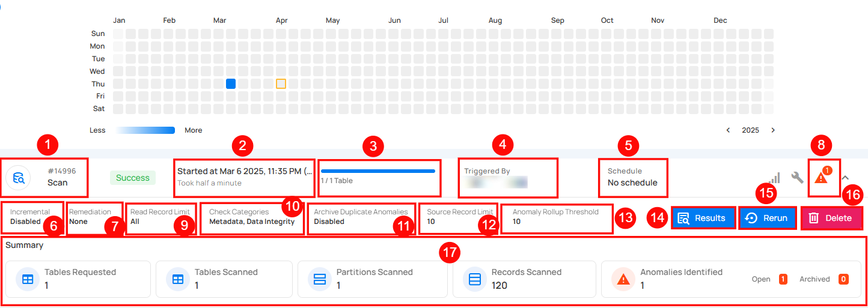Click the Scan operation magnifier icon
The width and height of the screenshot is (868, 308).
pos(19,178)
